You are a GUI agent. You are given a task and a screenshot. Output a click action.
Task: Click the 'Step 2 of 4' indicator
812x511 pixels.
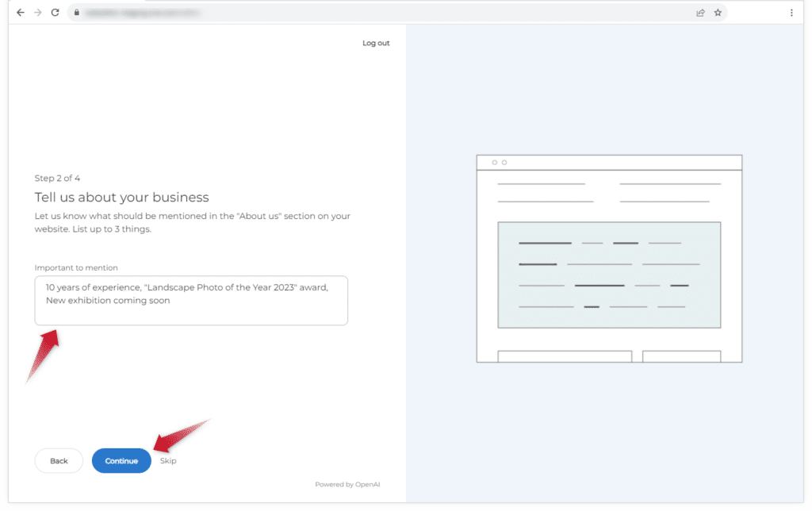pos(57,179)
